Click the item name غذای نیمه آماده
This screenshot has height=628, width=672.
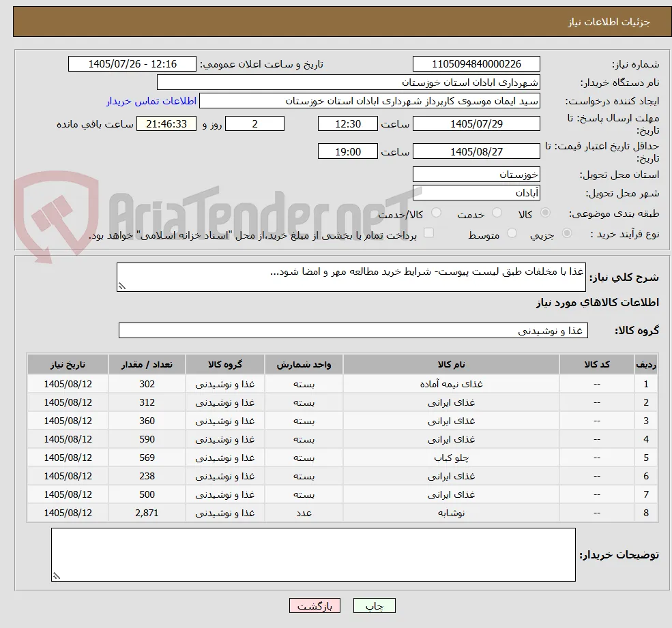(x=451, y=385)
